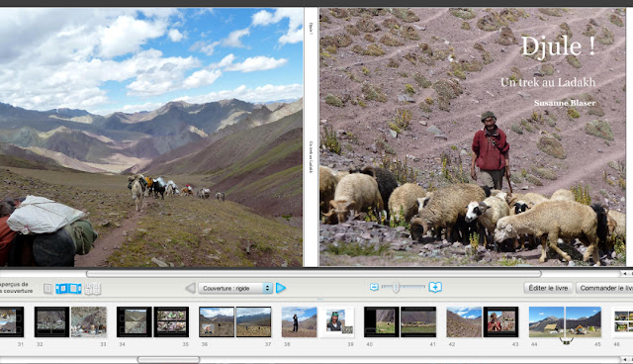The width and height of the screenshot is (633, 364).
Task: Go to next page with blue arrow
Action: click(x=281, y=288)
